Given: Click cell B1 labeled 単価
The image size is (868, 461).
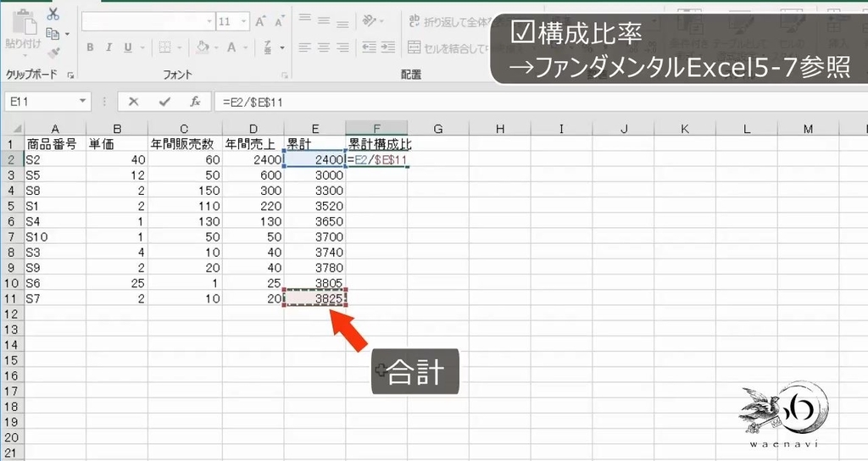Looking at the screenshot, I should click(117, 144).
